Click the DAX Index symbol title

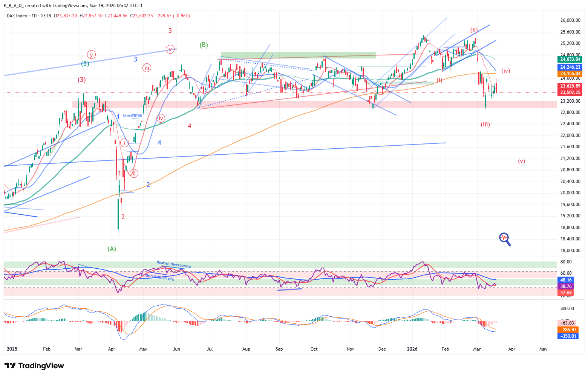[17, 16]
